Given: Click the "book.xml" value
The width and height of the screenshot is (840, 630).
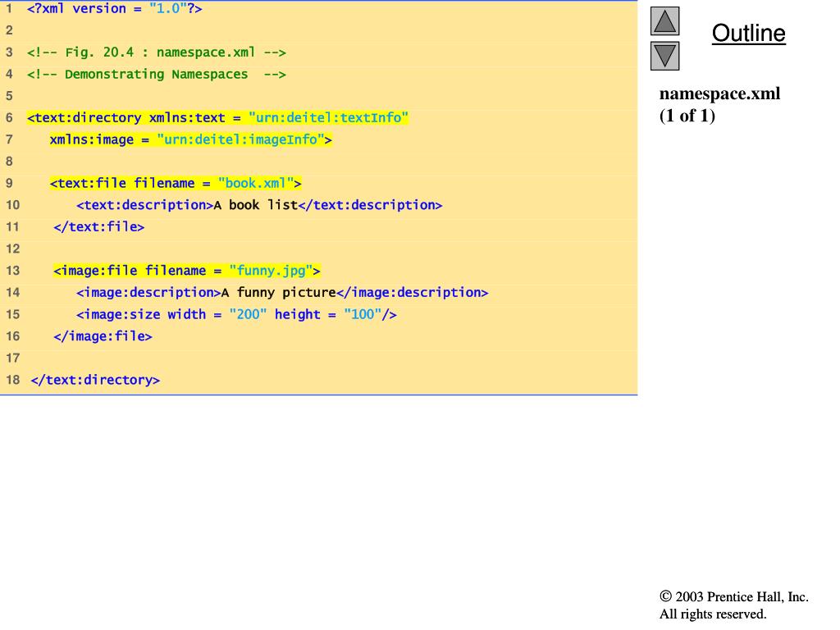Looking at the screenshot, I should coord(256,183).
